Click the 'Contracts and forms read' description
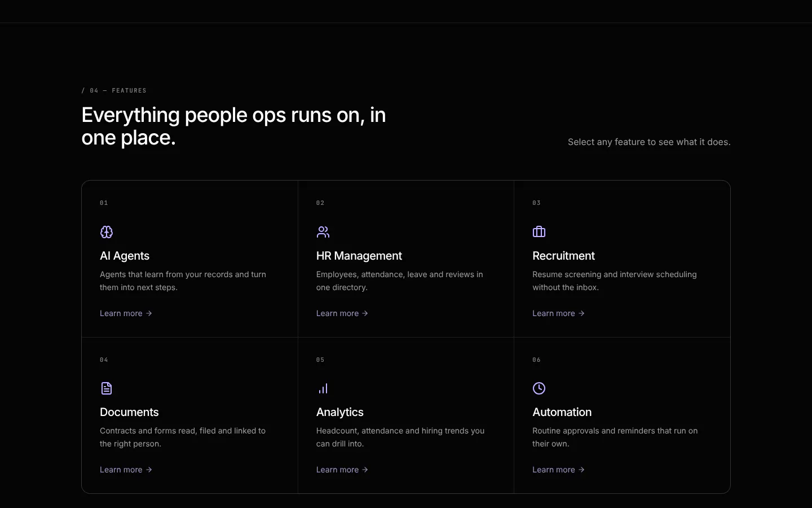 click(x=183, y=437)
